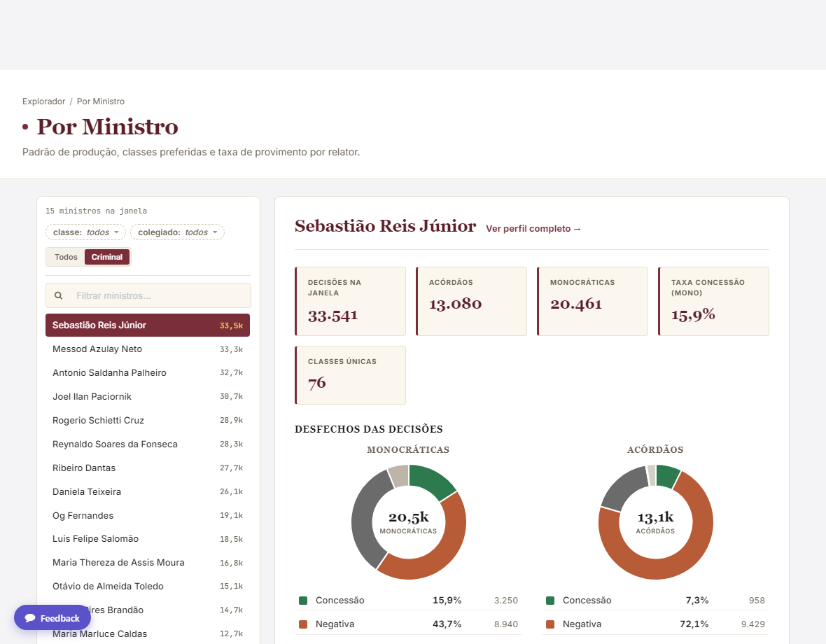Click the Negativa 72,1% legend row

(x=655, y=624)
